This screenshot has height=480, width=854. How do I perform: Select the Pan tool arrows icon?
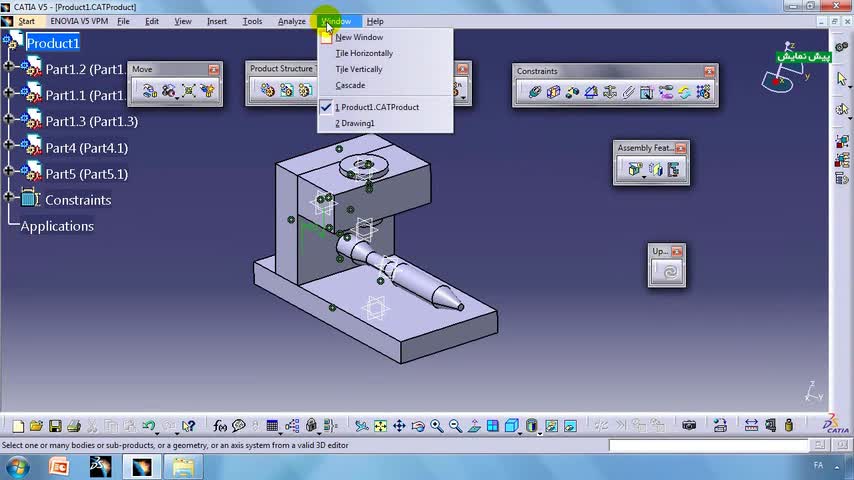click(x=399, y=426)
